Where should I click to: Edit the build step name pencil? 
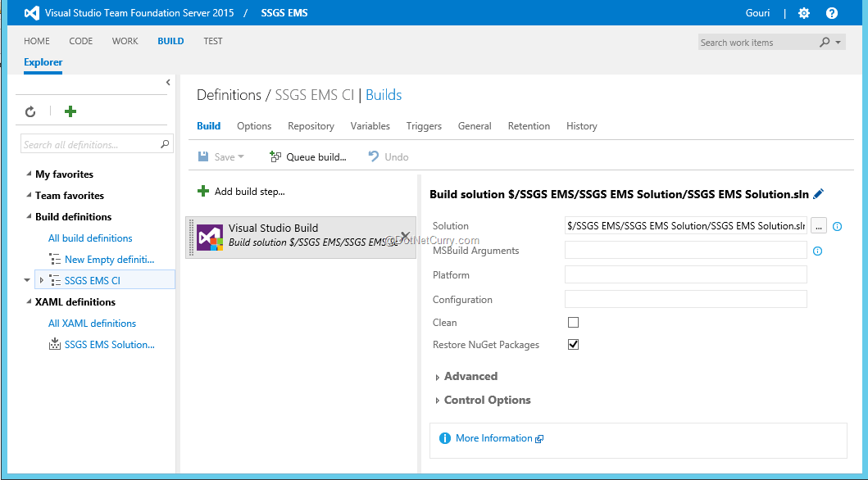819,194
